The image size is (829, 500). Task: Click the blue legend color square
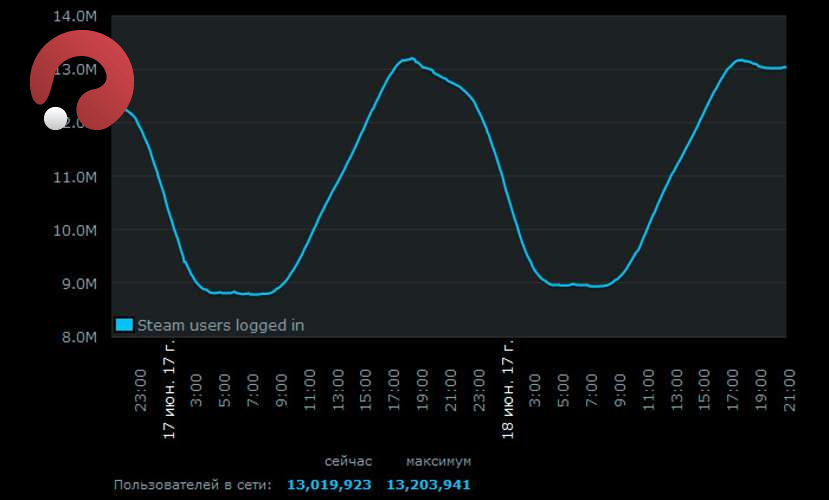(x=124, y=324)
